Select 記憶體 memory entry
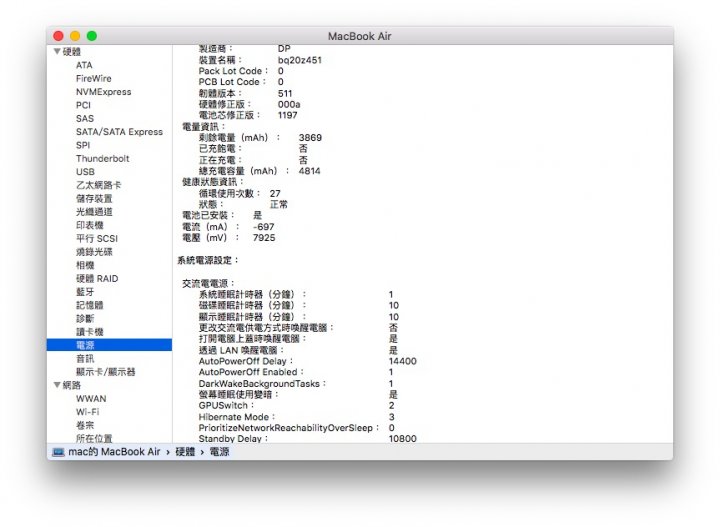This screenshot has height=527, width=720. 90,305
